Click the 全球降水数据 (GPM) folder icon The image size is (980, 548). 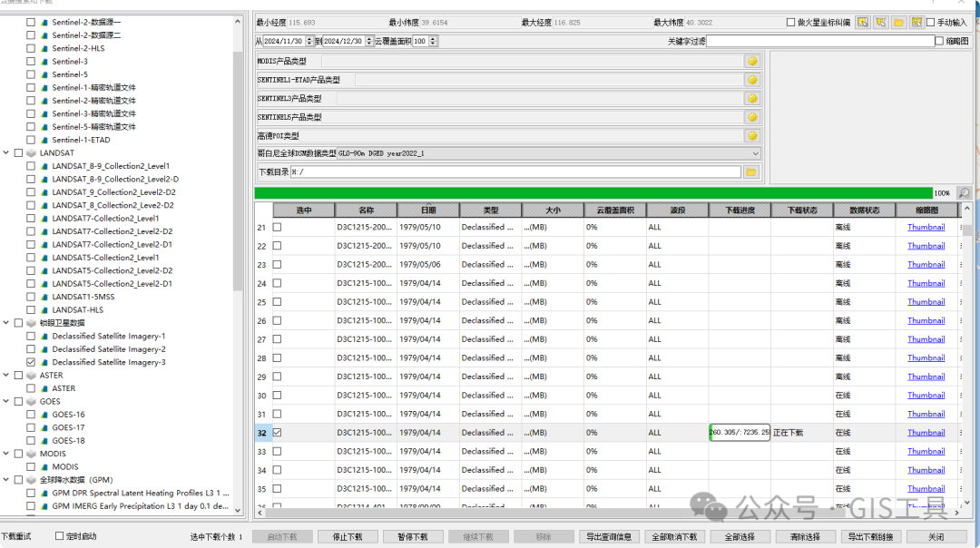[31, 481]
